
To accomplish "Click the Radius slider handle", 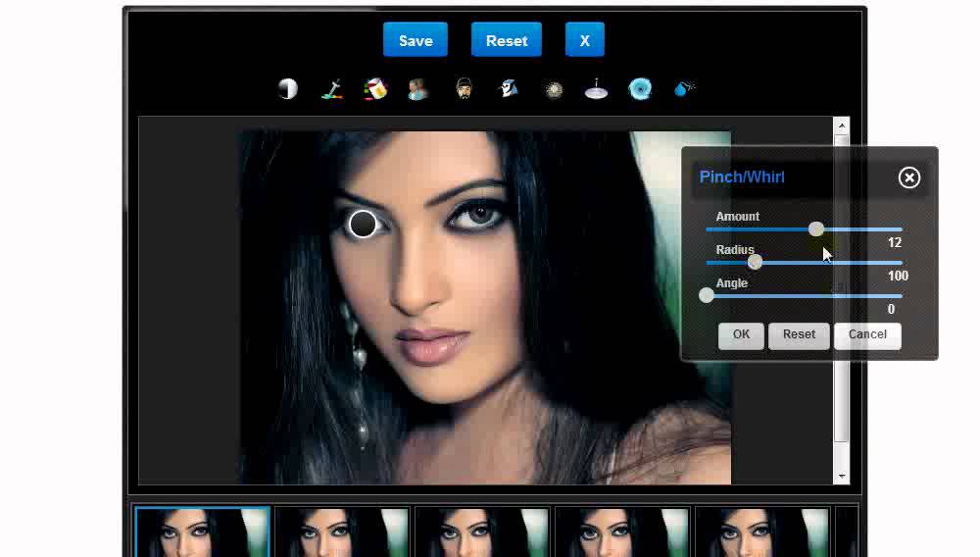I will pos(755,262).
